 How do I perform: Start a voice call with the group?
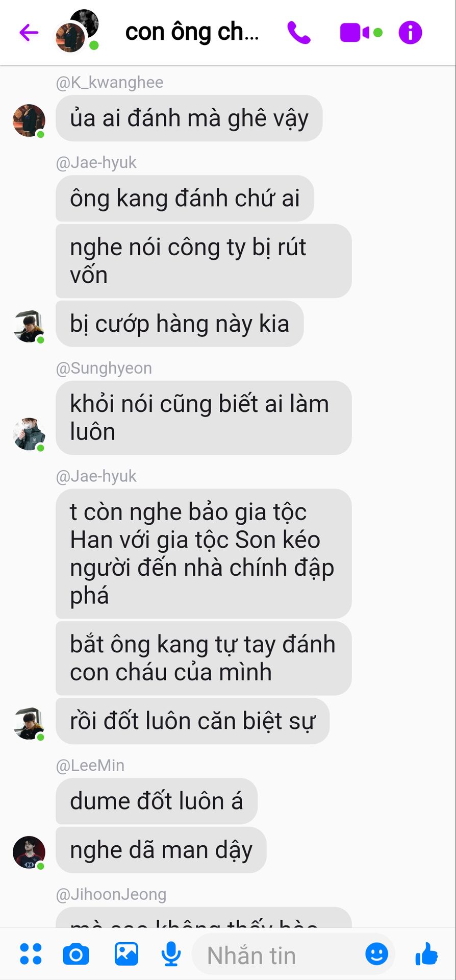click(x=299, y=33)
